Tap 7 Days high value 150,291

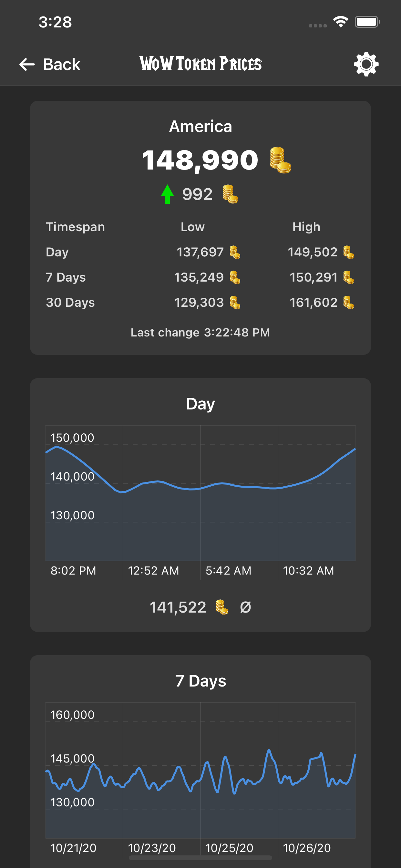pyautogui.click(x=314, y=277)
